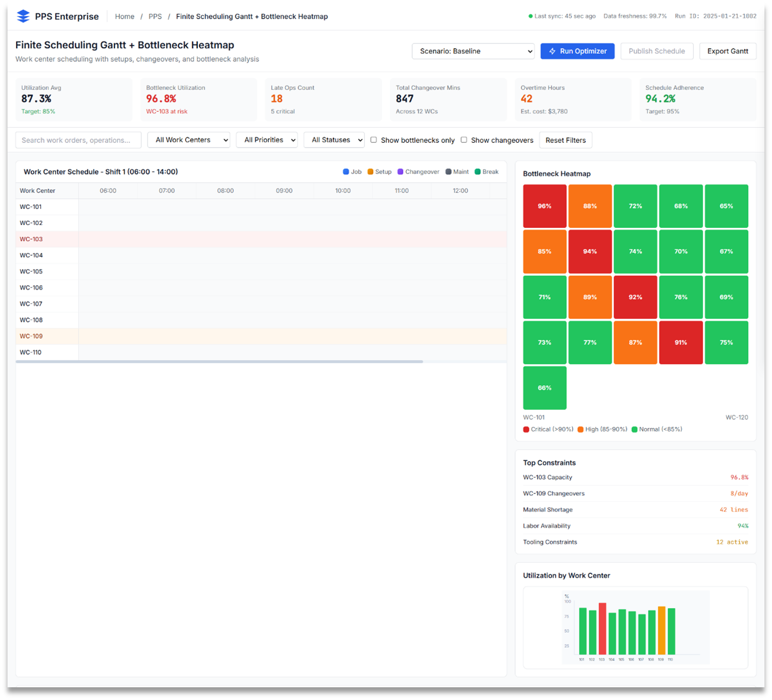Click the Critical (>90%) heatmap legend dot

pos(526,429)
